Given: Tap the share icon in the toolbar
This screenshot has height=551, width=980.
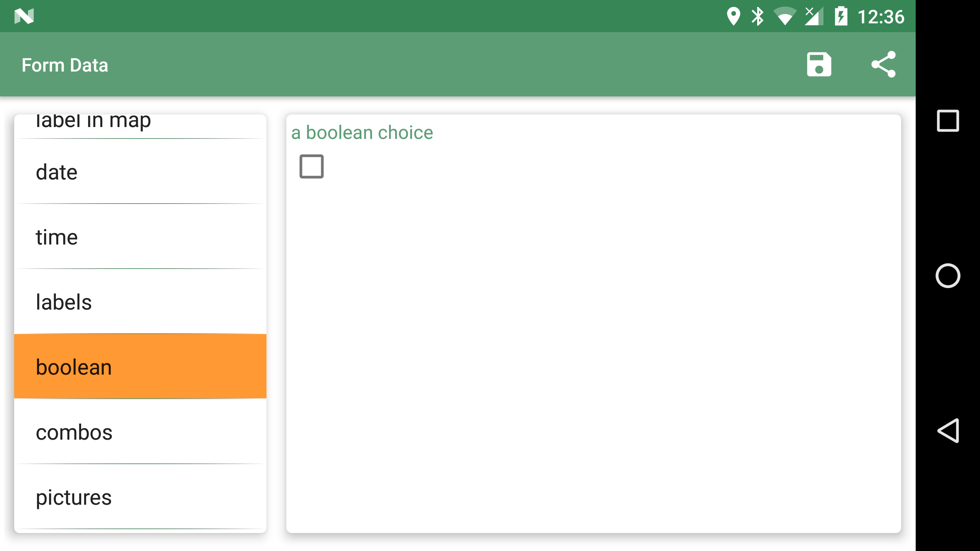Looking at the screenshot, I should 884,65.
